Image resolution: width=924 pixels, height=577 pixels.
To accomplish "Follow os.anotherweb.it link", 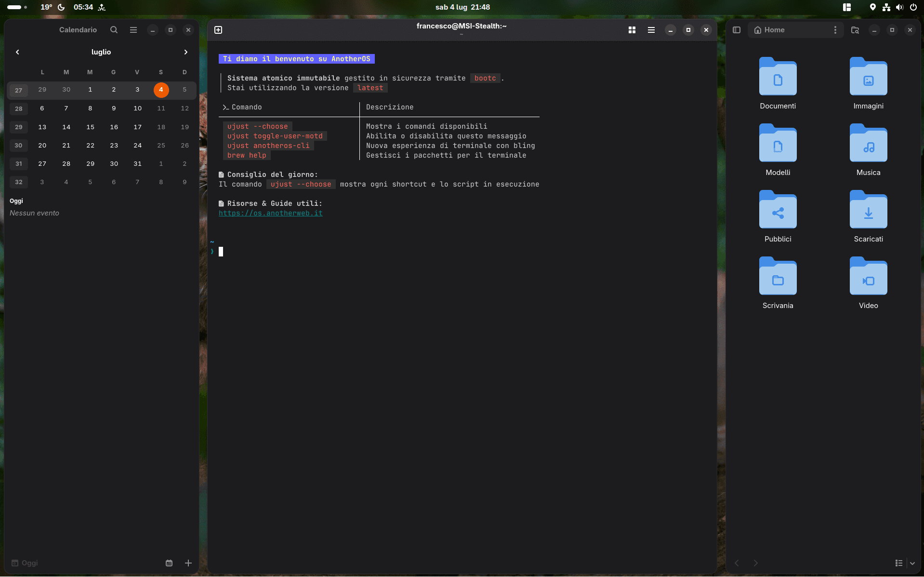I will 271,213.
